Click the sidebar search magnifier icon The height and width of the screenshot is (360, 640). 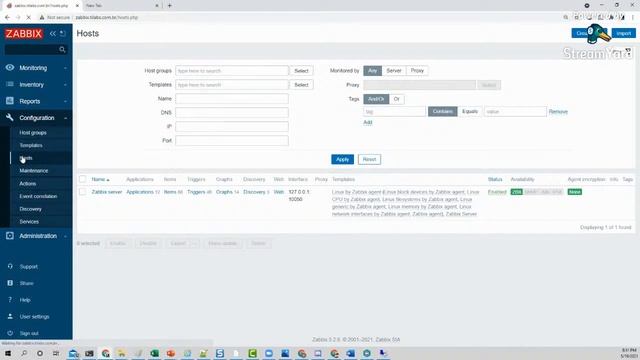62,49
